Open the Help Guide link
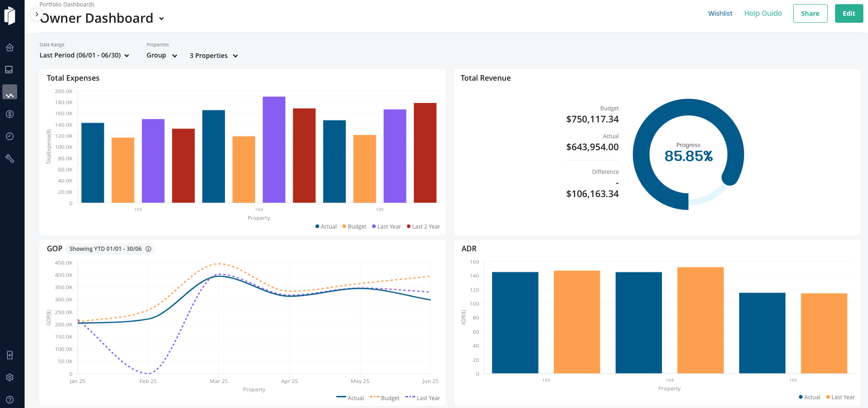Image resolution: width=868 pixels, height=408 pixels. [763, 13]
